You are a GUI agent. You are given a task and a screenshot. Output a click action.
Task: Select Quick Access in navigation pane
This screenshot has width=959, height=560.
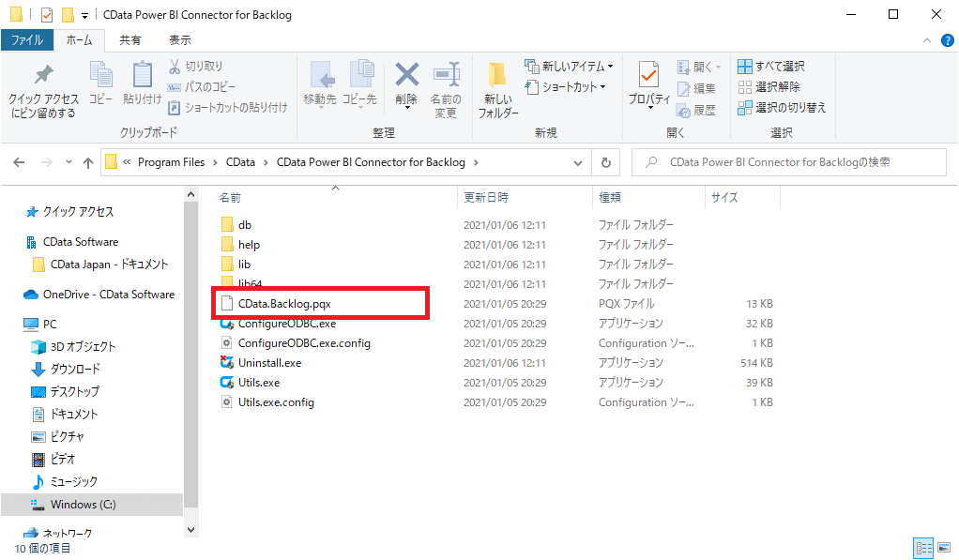(x=78, y=212)
